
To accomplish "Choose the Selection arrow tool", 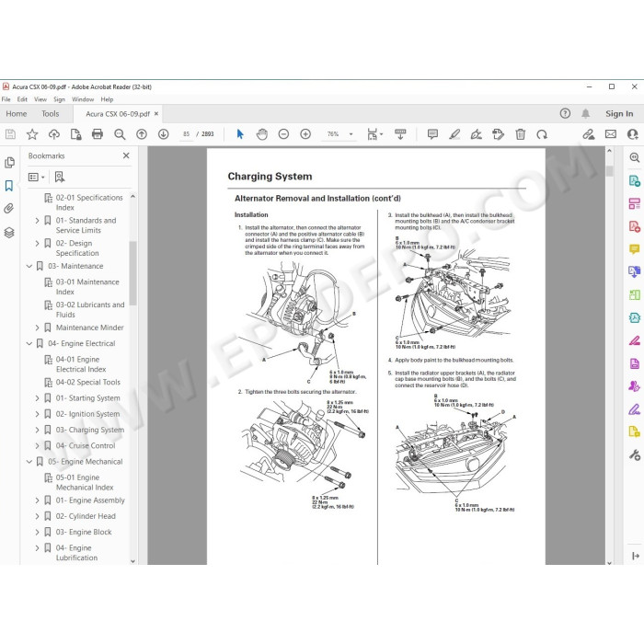I will [x=240, y=134].
